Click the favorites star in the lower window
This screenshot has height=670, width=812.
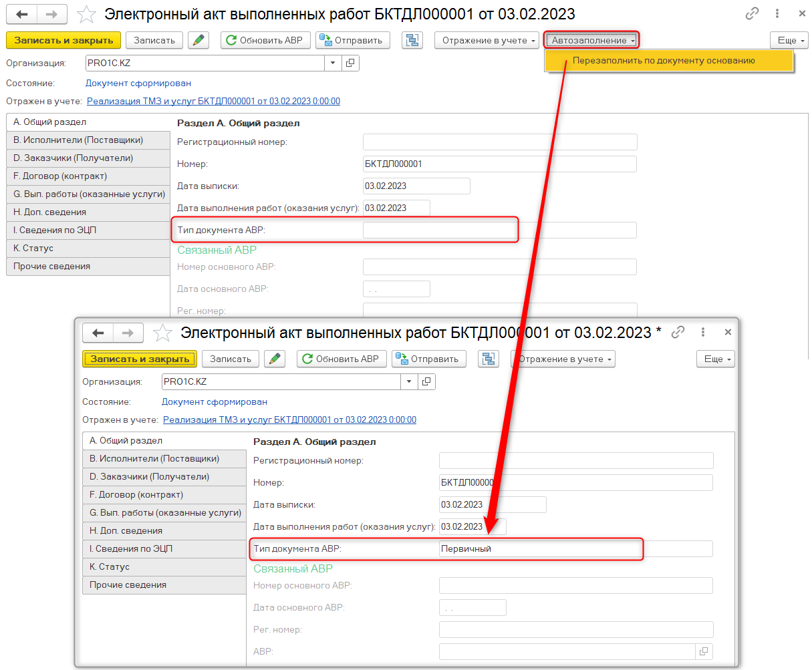163,333
